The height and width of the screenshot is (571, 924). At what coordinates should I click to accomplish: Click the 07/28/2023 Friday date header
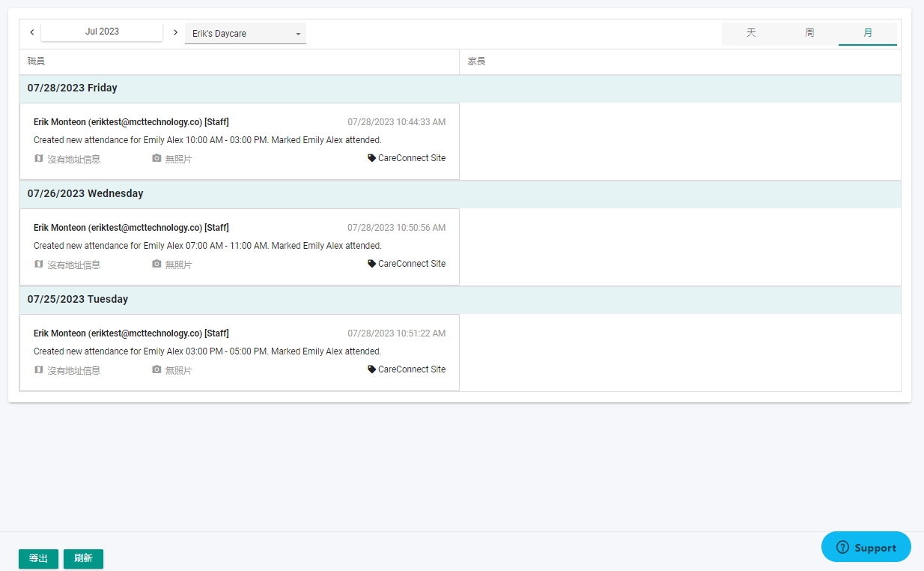(x=460, y=88)
